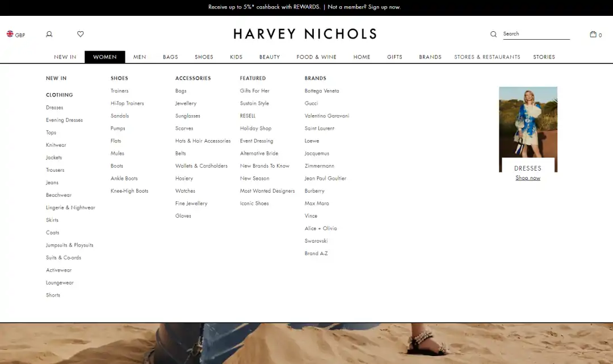This screenshot has height=364, width=613.
Task: Choose the Trousers link
Action: pos(55,170)
